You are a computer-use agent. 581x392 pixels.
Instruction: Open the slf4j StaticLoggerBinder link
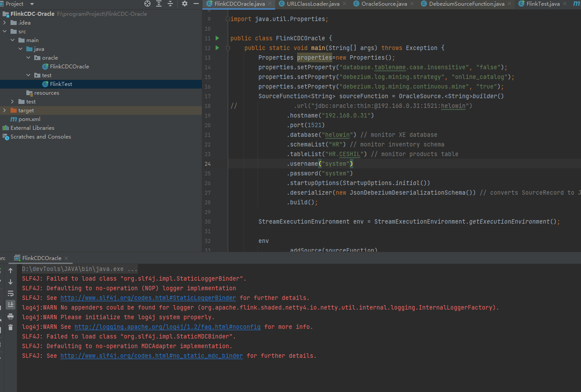point(148,298)
